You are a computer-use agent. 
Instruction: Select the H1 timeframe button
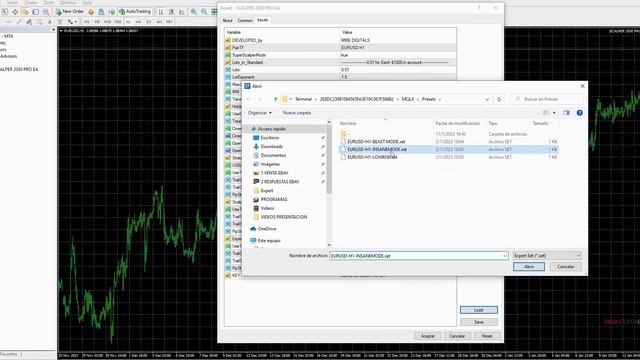pos(128,22)
